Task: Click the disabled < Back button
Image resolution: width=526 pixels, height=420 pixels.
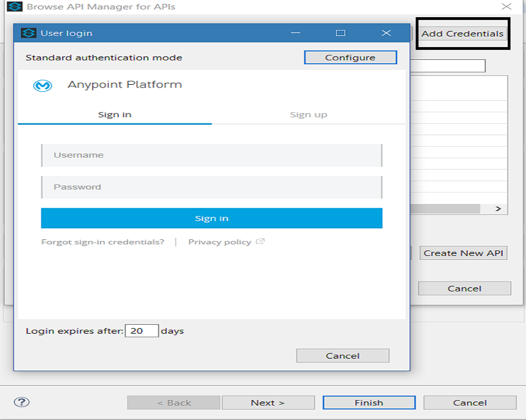Action: click(174, 403)
